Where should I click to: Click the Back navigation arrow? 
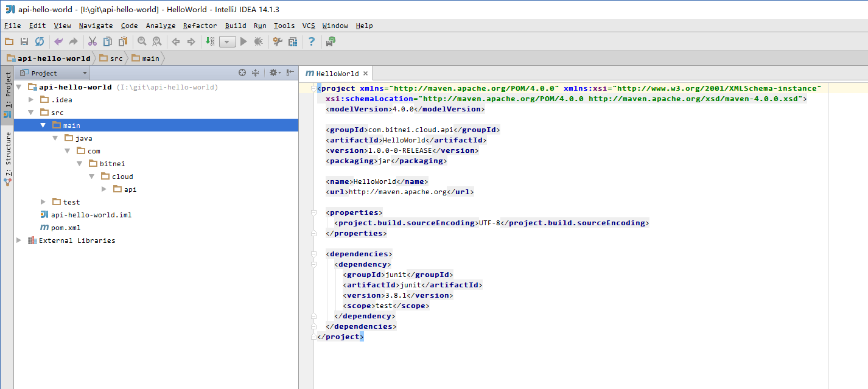[176, 41]
